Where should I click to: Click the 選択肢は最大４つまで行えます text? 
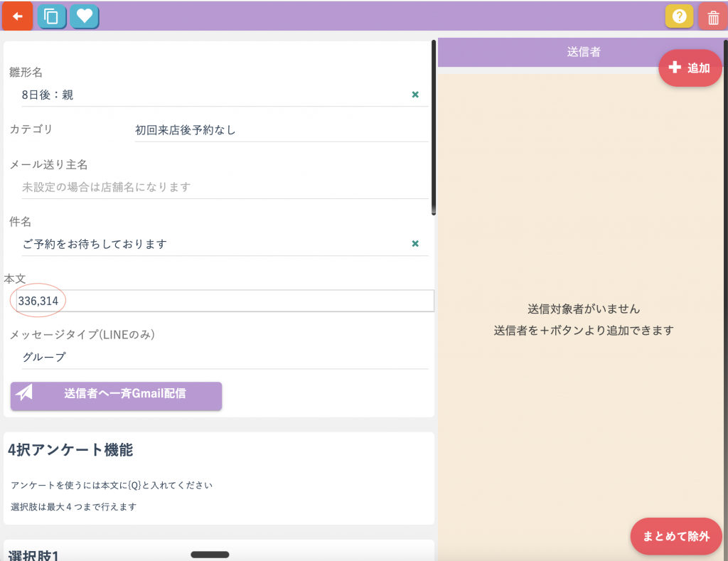click(74, 507)
